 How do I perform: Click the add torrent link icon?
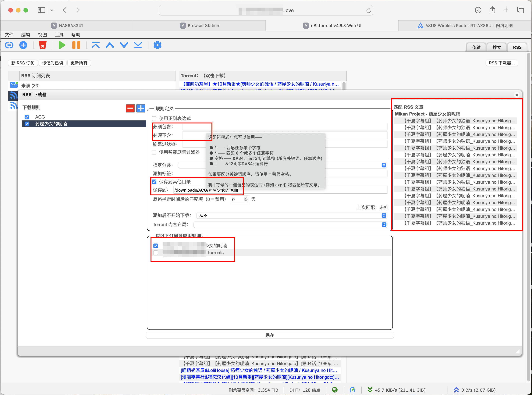(9, 45)
